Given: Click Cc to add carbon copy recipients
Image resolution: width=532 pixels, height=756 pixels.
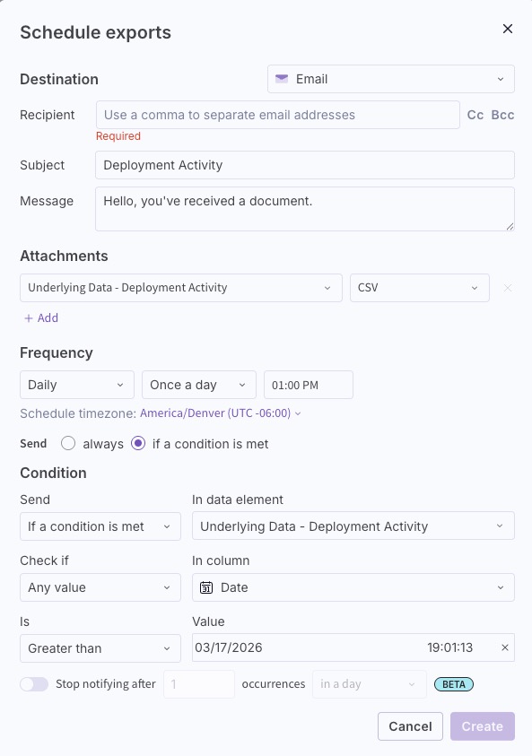Looking at the screenshot, I should (x=474, y=115).
